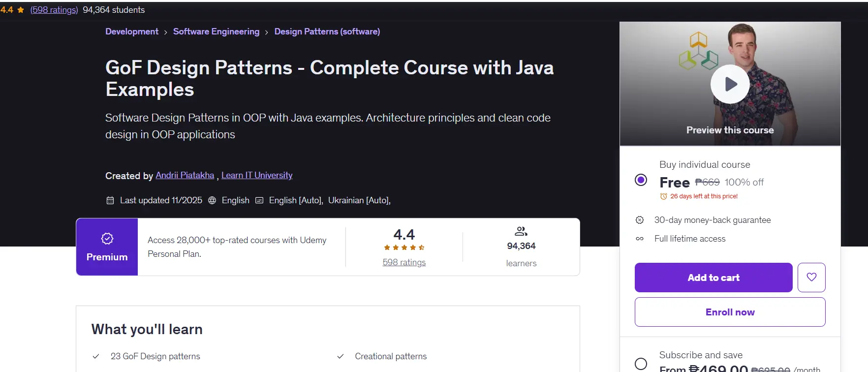Click the globe language icon
Screen dimensions: 868x372
pos(212,200)
